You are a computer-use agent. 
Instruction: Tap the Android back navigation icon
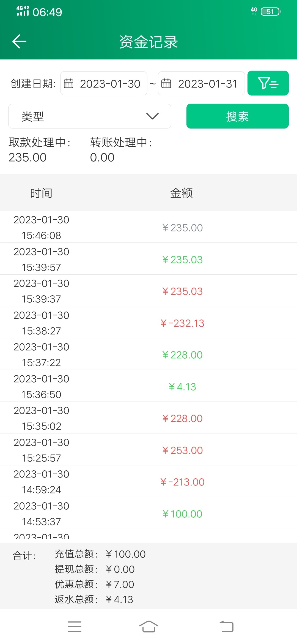(226, 626)
